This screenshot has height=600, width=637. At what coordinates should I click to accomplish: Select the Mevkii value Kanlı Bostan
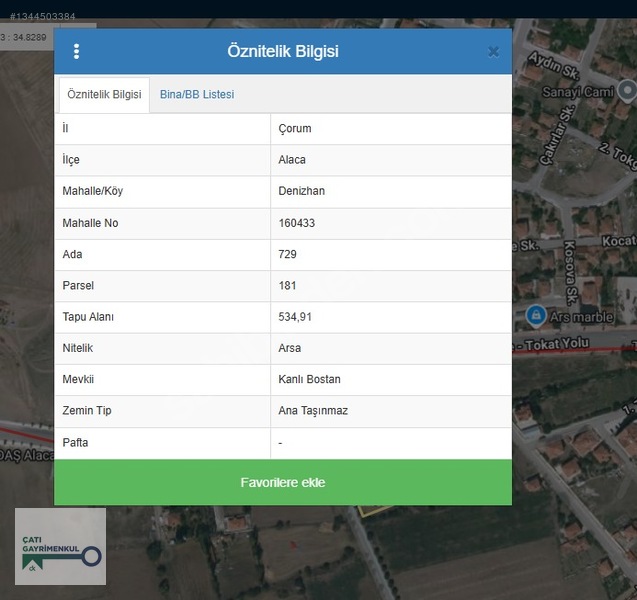click(x=310, y=379)
